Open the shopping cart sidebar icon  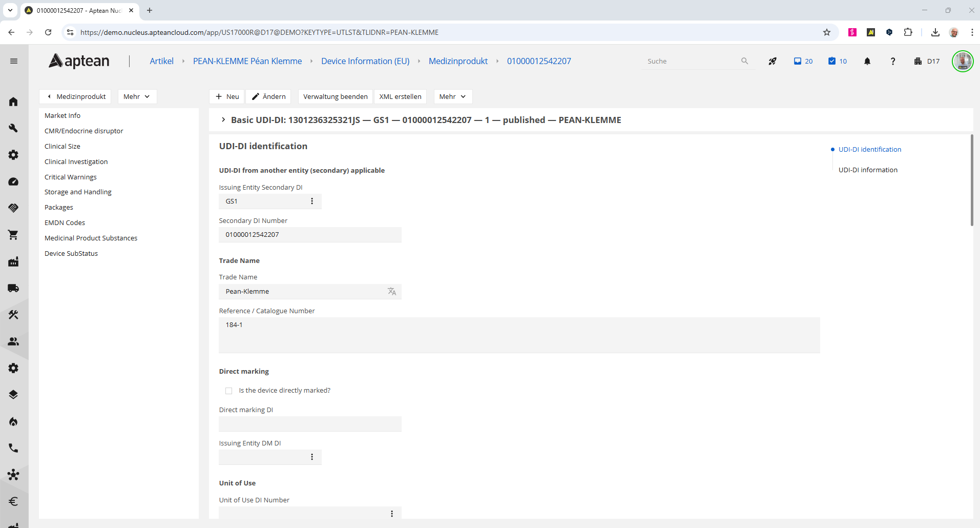click(x=14, y=235)
